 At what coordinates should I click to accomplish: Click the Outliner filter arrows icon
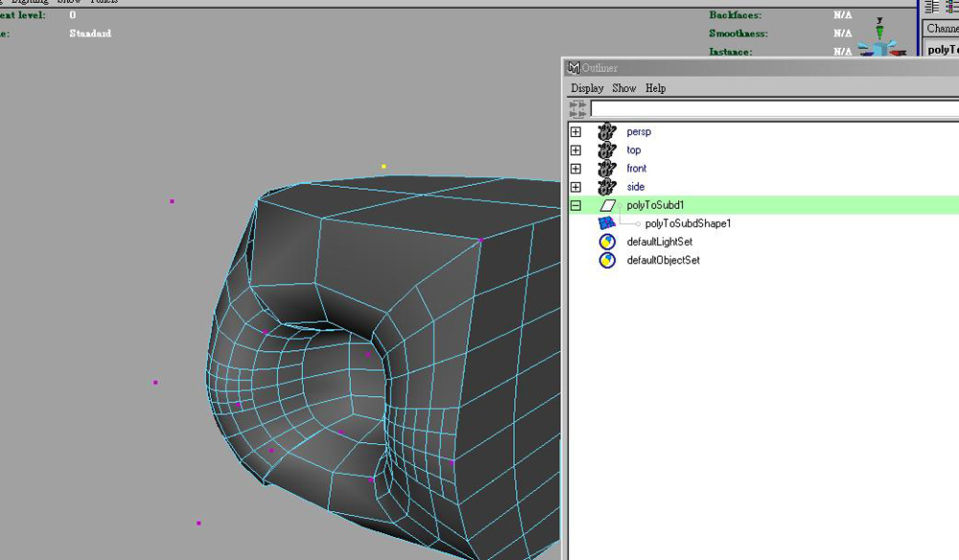[578, 109]
